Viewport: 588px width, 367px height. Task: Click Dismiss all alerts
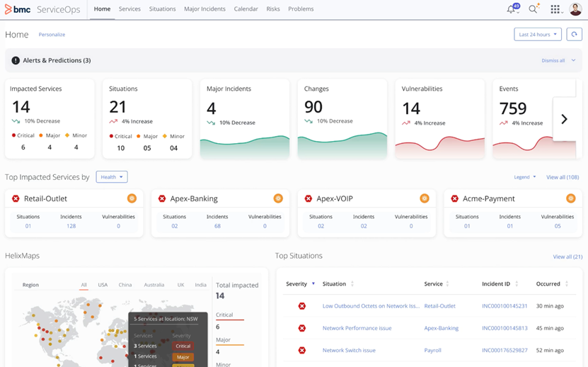[553, 61]
